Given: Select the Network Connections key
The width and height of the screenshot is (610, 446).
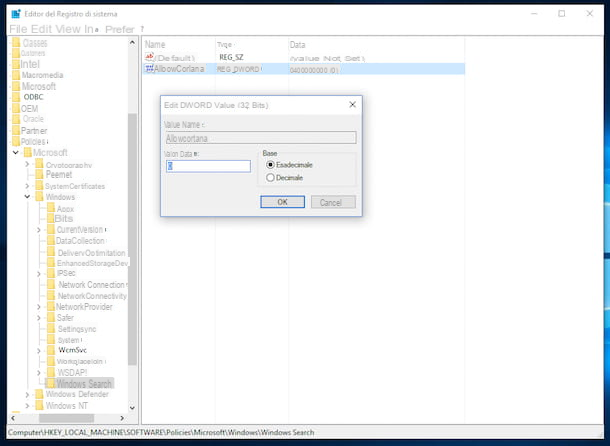Looking at the screenshot, I should 92,285.
